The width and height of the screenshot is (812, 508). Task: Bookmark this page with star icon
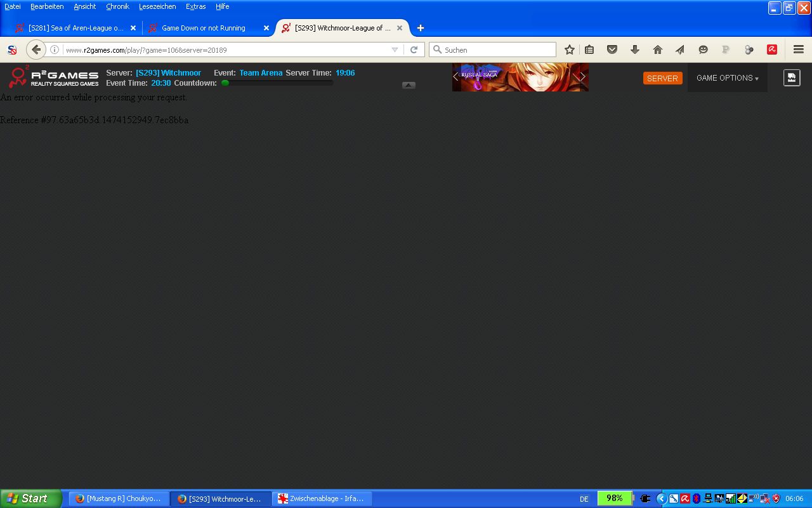[570, 50]
